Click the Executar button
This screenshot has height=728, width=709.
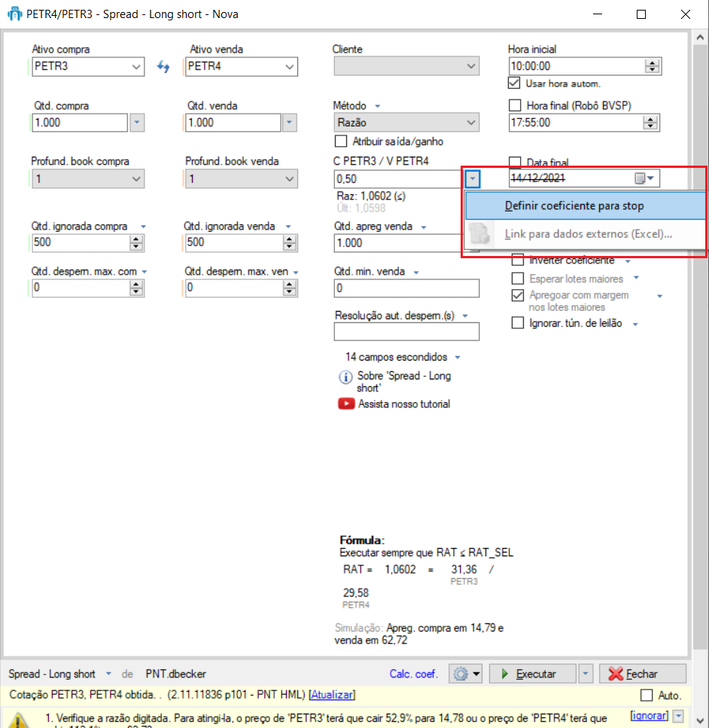pyautogui.click(x=533, y=673)
